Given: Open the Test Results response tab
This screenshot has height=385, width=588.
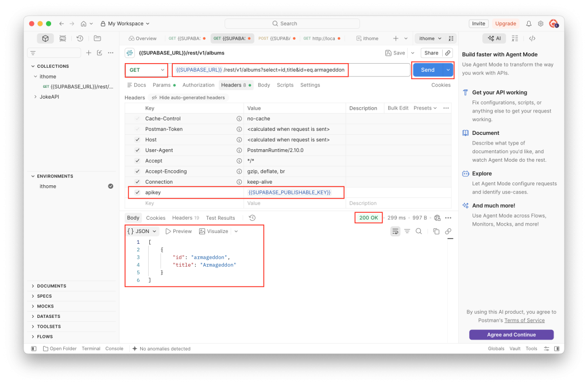Looking at the screenshot, I should tap(220, 218).
